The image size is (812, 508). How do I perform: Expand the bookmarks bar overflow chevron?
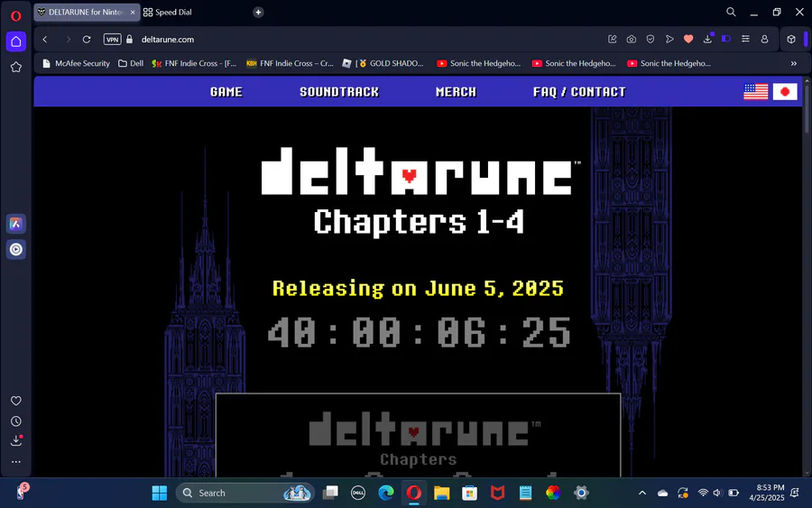(794, 63)
